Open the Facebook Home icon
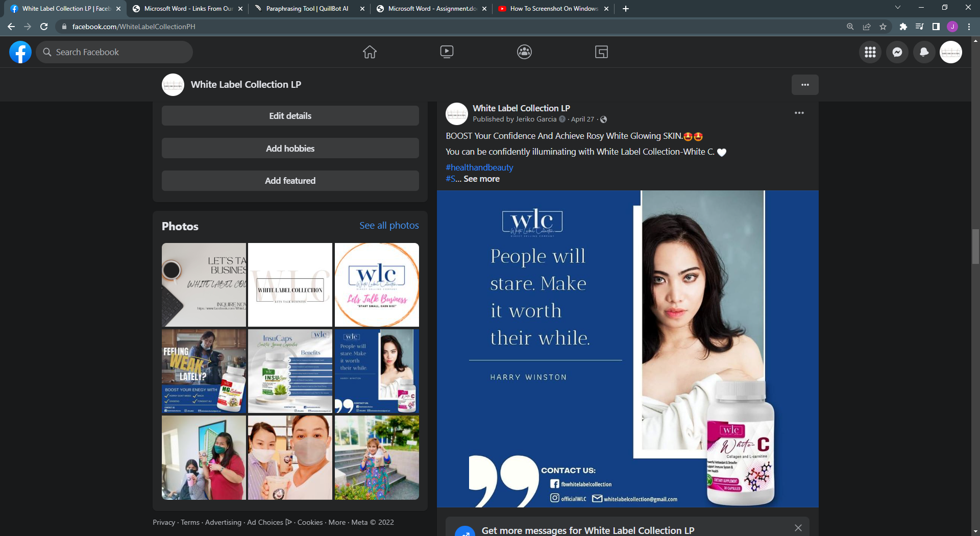The image size is (980, 536). 370,52
